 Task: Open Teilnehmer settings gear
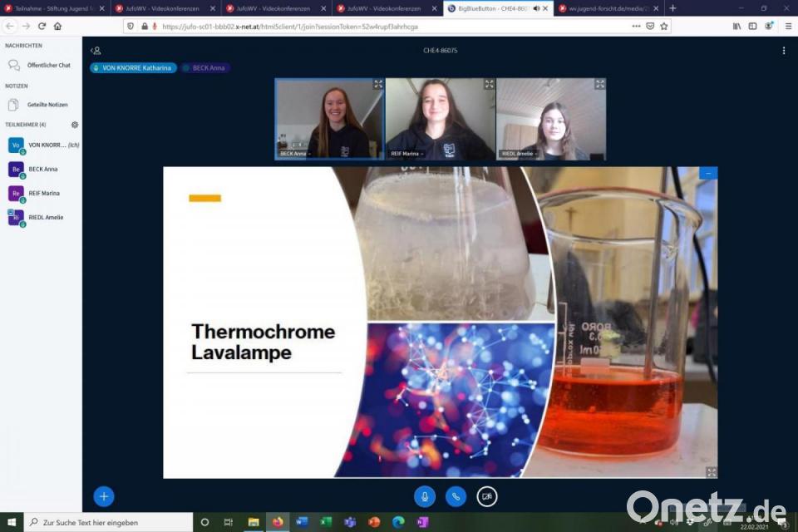[75, 125]
